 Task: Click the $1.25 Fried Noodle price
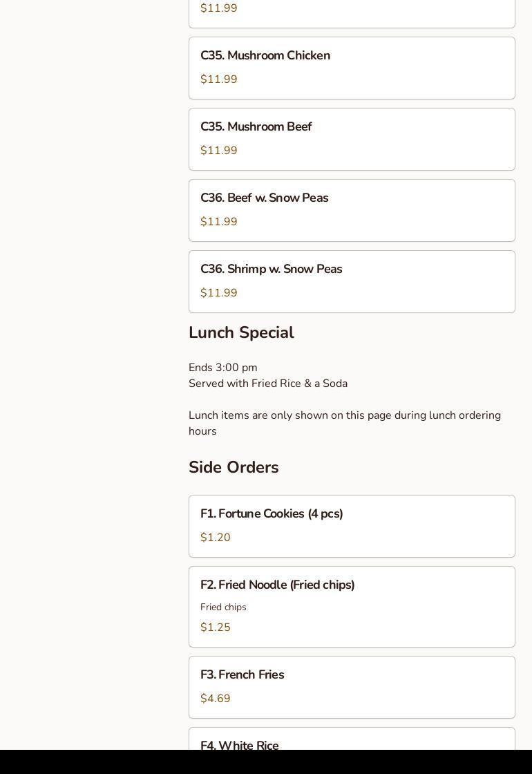click(x=216, y=627)
